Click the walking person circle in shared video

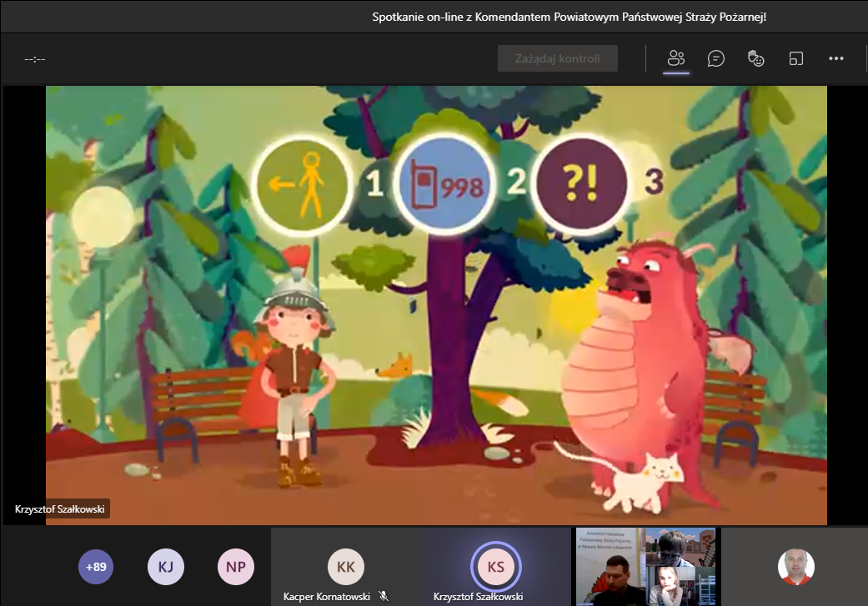[x=302, y=184]
